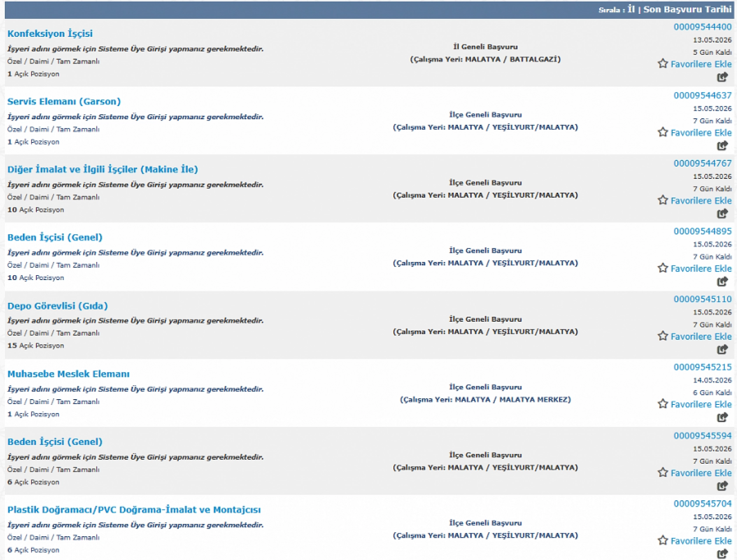Screen dimensions: 737x560
Task: Click Favorilere Ekle for listing 00009544767
Action: 701,200
